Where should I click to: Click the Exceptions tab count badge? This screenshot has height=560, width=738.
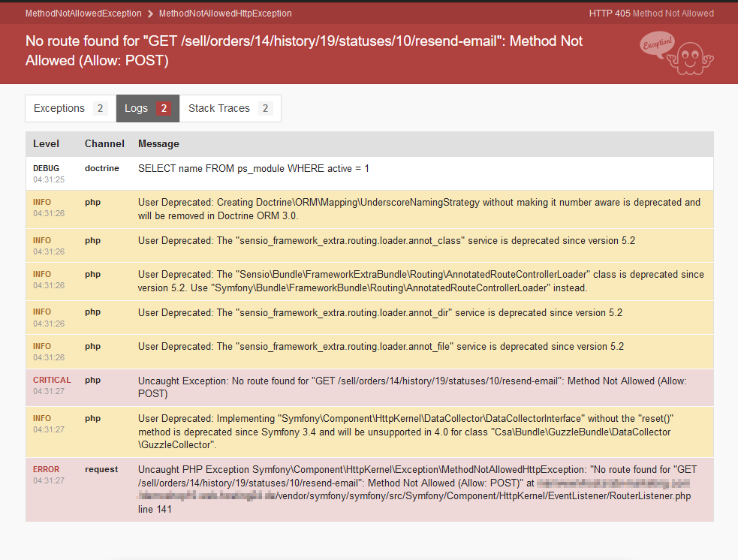tap(100, 108)
